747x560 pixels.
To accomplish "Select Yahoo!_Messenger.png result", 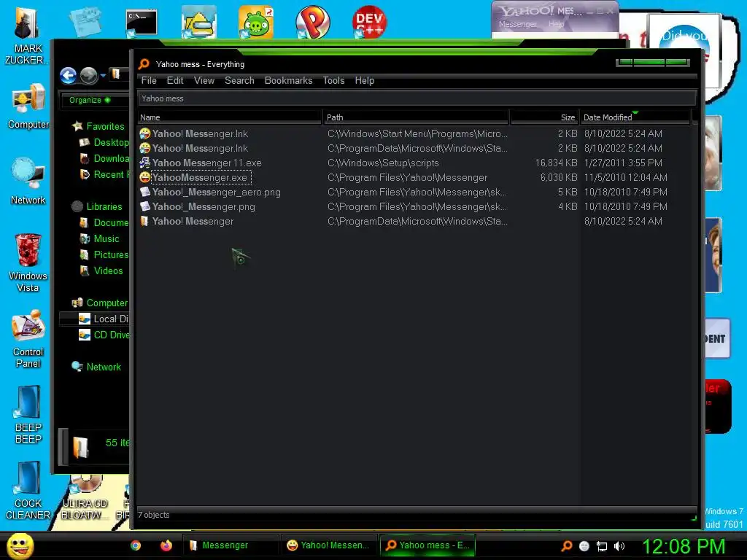I will click(204, 206).
